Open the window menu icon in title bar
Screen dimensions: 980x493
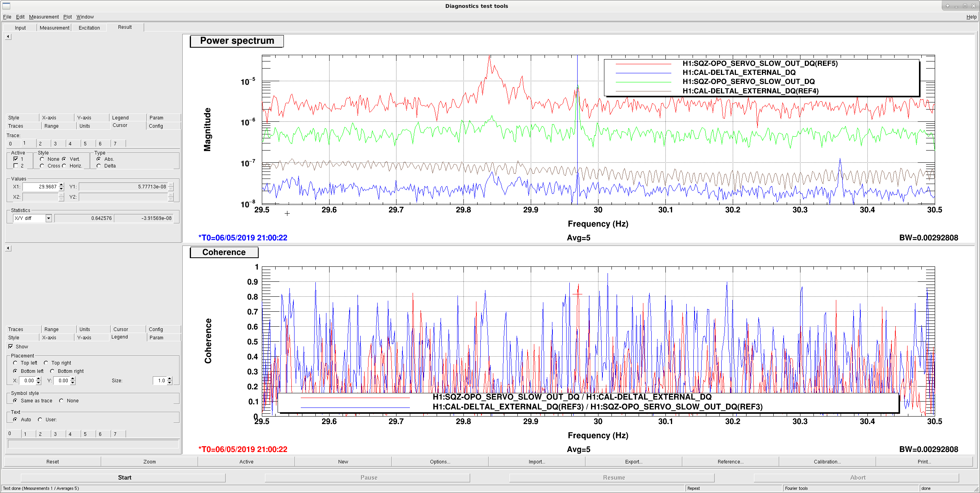(x=6, y=6)
